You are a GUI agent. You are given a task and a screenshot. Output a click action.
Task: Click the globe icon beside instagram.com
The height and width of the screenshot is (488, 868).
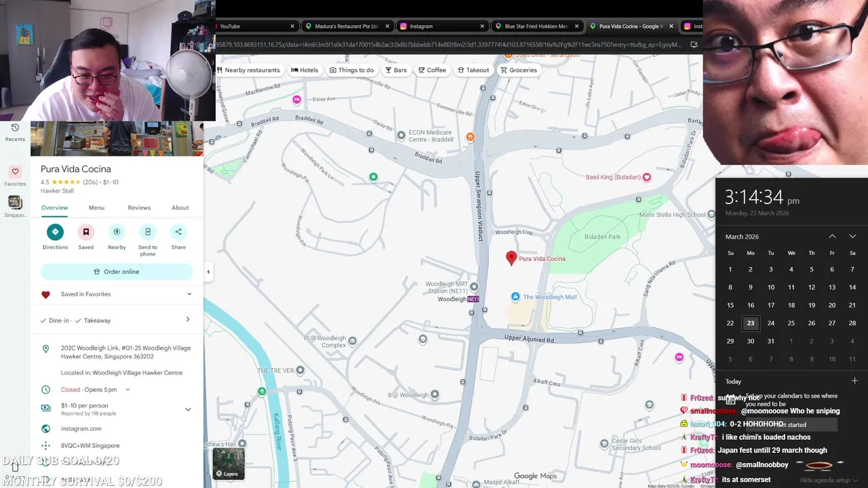point(45,428)
